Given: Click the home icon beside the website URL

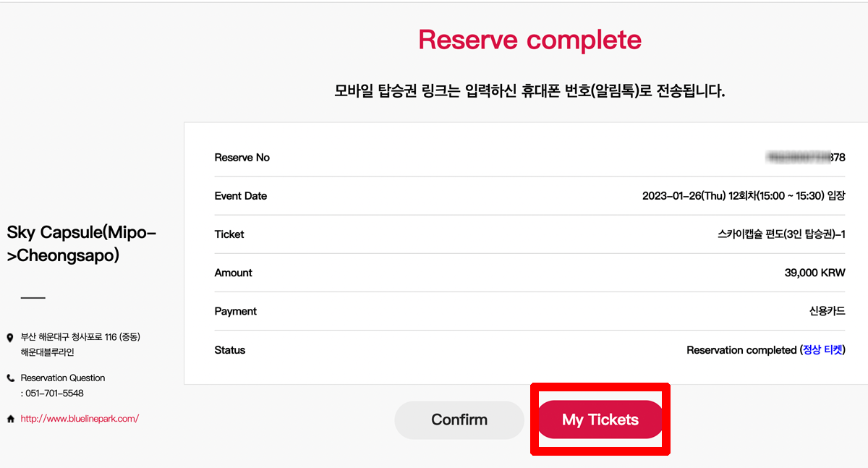Looking at the screenshot, I should tap(10, 419).
